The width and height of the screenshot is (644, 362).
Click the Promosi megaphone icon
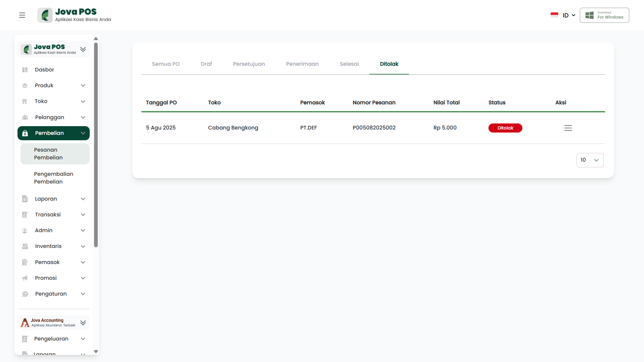coord(25,278)
